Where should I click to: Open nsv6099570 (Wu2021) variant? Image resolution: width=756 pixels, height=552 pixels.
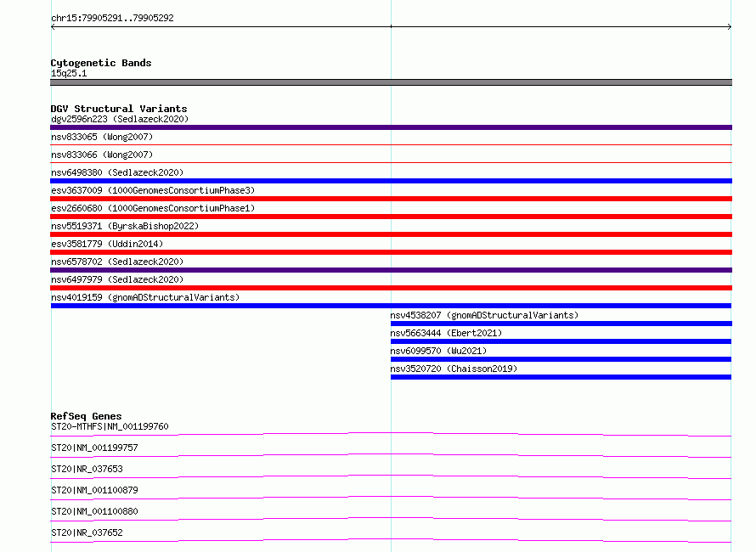[x=438, y=351]
